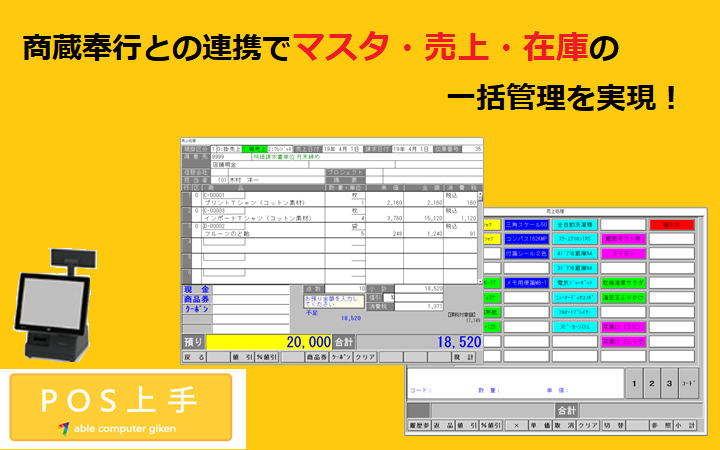This screenshot has width=720, height=450.
Task: Click the 得意先 code field 9999
Action: point(231,157)
